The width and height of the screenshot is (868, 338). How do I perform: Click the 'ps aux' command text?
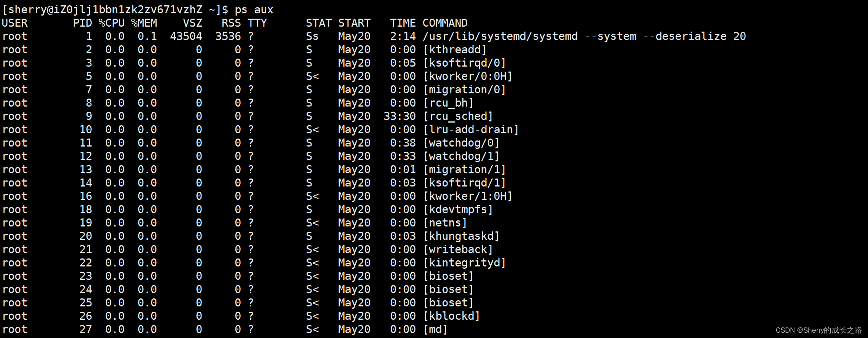(x=254, y=10)
